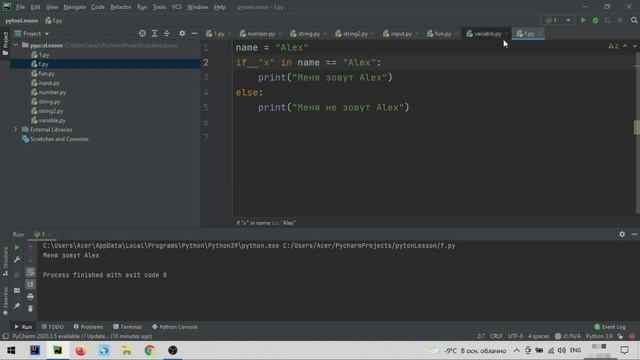Open File Explorer from the taskbar
The width and height of the screenshot is (640, 360).
tap(127, 350)
